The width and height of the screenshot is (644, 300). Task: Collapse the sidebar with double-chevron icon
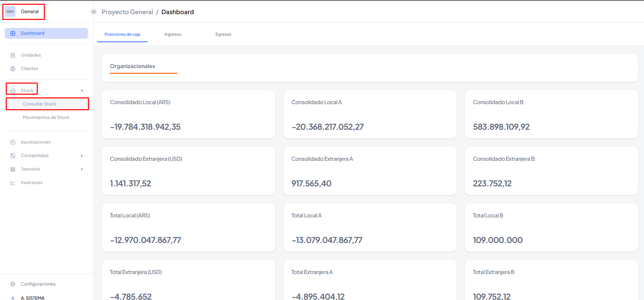94,12
